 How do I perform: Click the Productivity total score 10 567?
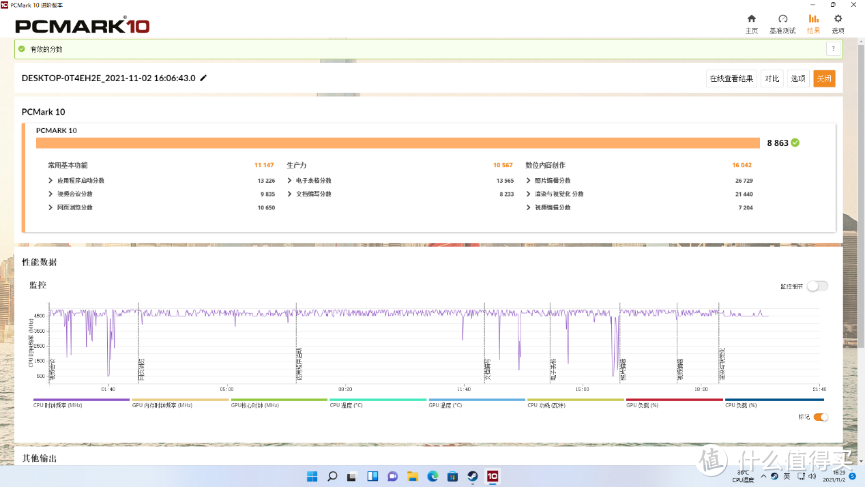503,165
